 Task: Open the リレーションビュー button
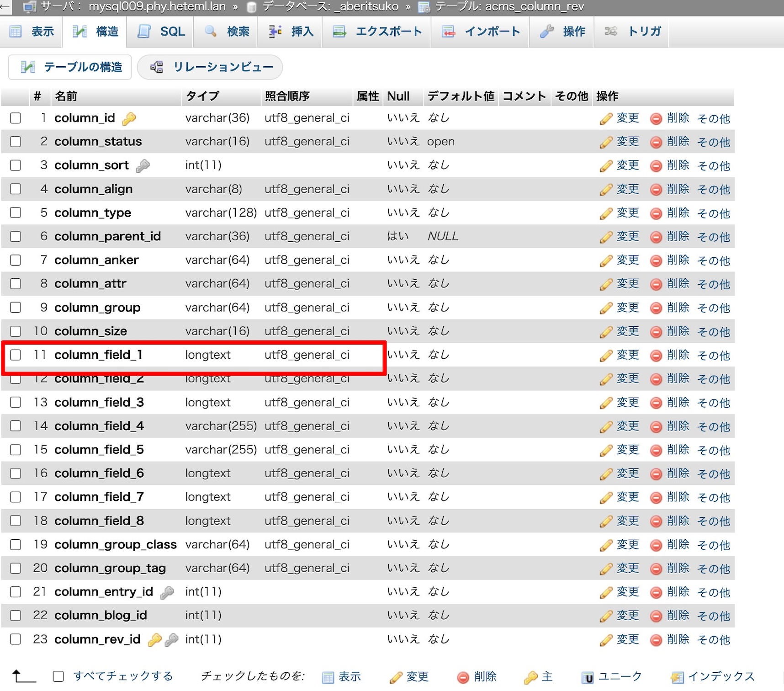211,67
